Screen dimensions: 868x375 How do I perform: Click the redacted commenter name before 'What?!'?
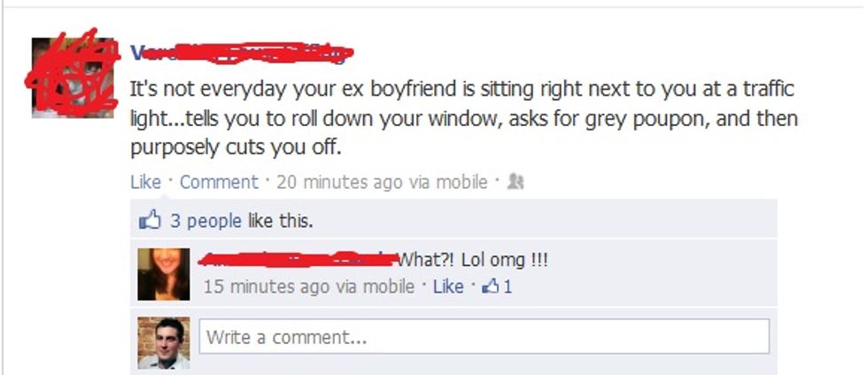tap(299, 260)
